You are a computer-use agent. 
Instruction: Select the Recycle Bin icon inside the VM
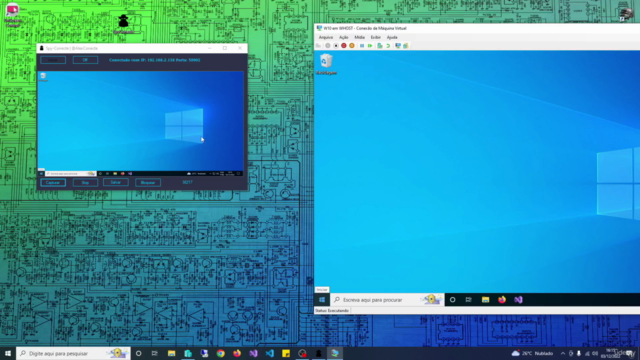[326, 64]
